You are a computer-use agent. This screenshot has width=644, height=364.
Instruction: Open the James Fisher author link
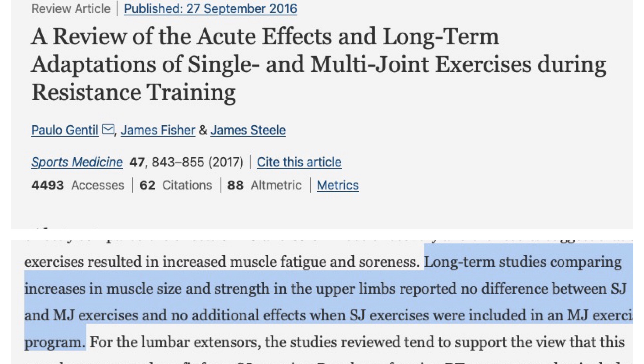[x=158, y=130]
